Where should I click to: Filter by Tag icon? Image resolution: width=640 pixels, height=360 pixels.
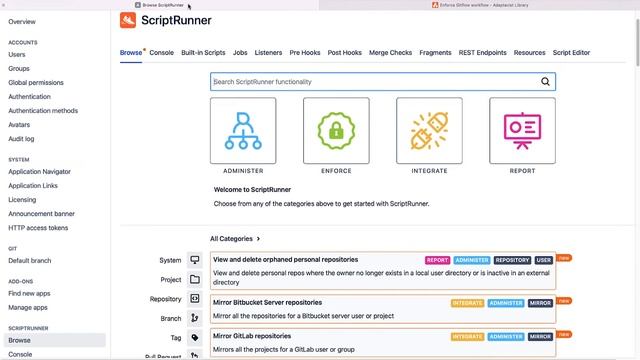[195, 338]
